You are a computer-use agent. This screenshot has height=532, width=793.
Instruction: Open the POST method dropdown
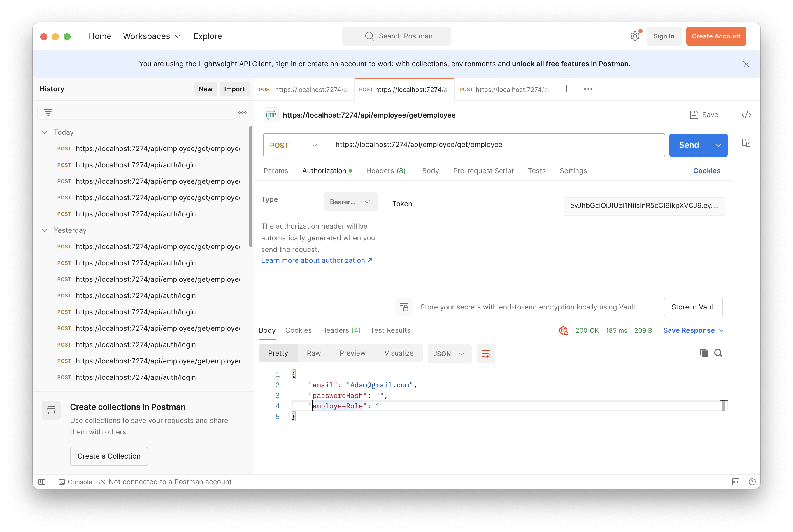294,145
